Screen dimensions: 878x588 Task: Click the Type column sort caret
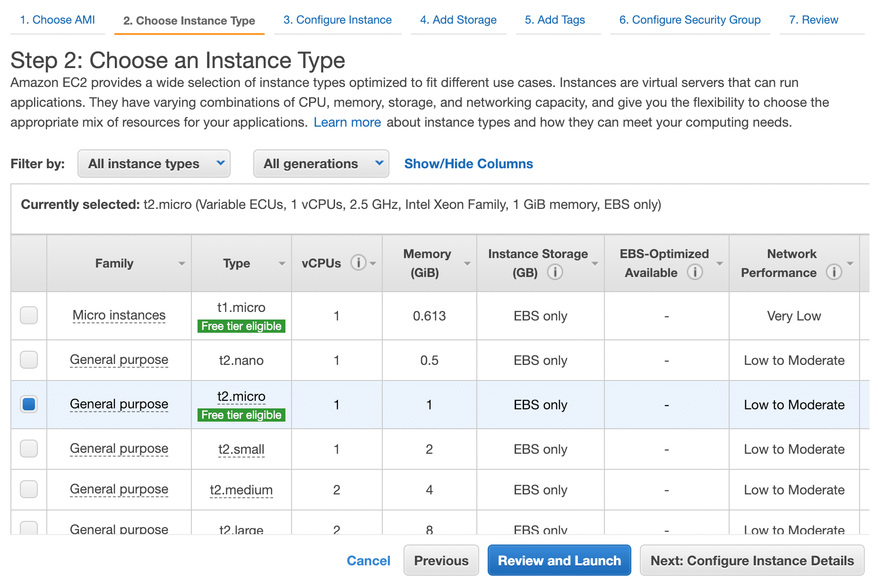281,263
